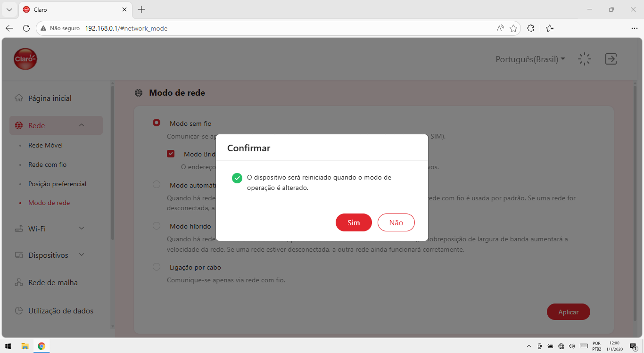644x353 pixels.
Task: Add page to favorites star icon
Action: tap(513, 28)
